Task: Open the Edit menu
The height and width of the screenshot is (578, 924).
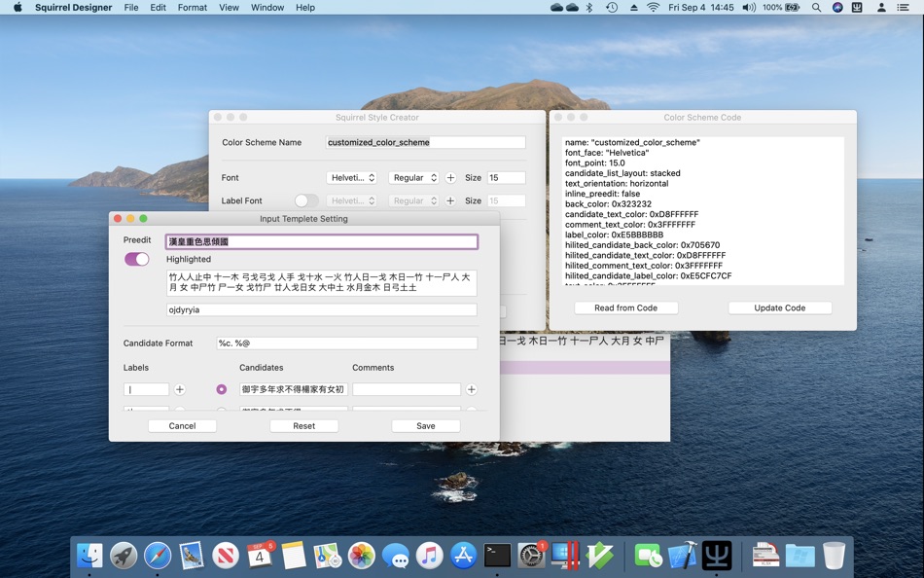Action: tap(158, 7)
